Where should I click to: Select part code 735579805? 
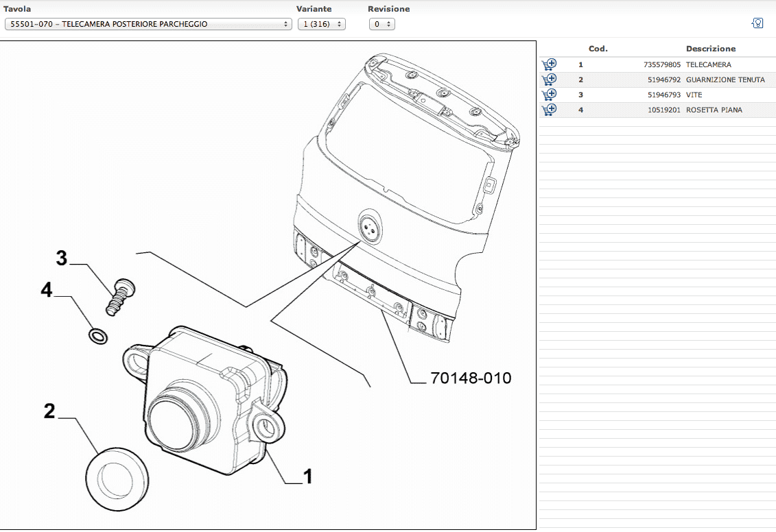pos(662,64)
